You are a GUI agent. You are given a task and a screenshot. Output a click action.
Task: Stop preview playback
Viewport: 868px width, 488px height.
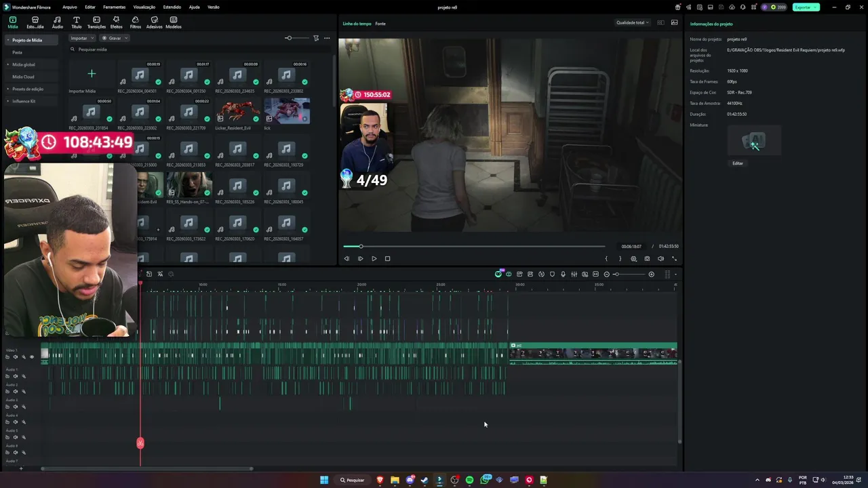[x=387, y=258]
